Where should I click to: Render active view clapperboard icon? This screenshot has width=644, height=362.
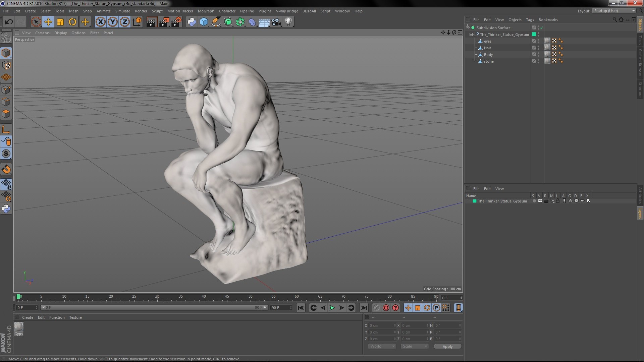pyautogui.click(x=152, y=22)
